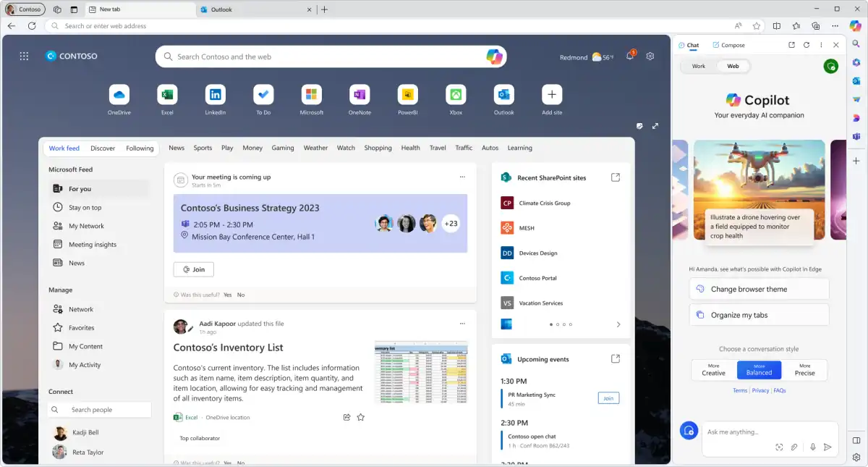Screen dimensions: 868x467
Task: Click the Copilot icon in Edge toolbar
Action: (856, 25)
